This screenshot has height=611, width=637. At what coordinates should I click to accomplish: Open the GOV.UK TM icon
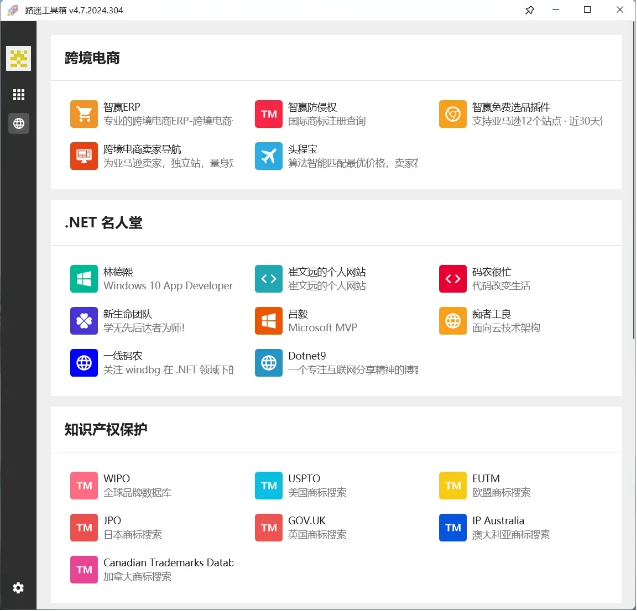click(269, 528)
